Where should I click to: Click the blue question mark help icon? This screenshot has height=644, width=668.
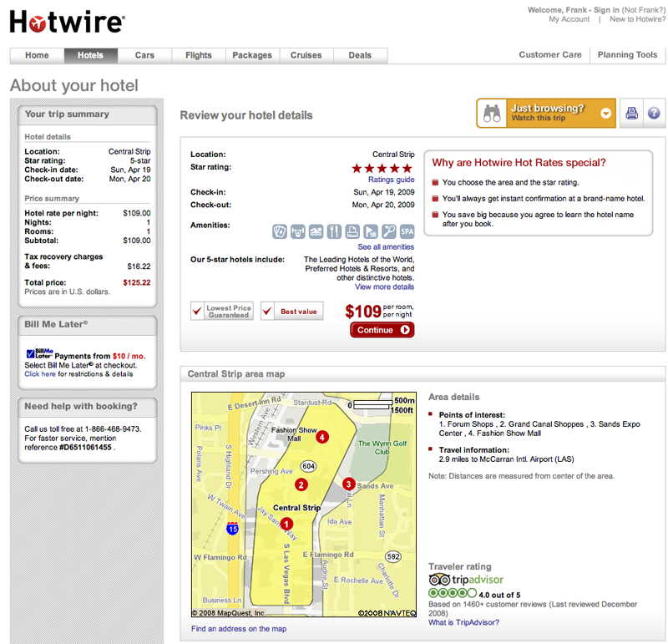654,114
